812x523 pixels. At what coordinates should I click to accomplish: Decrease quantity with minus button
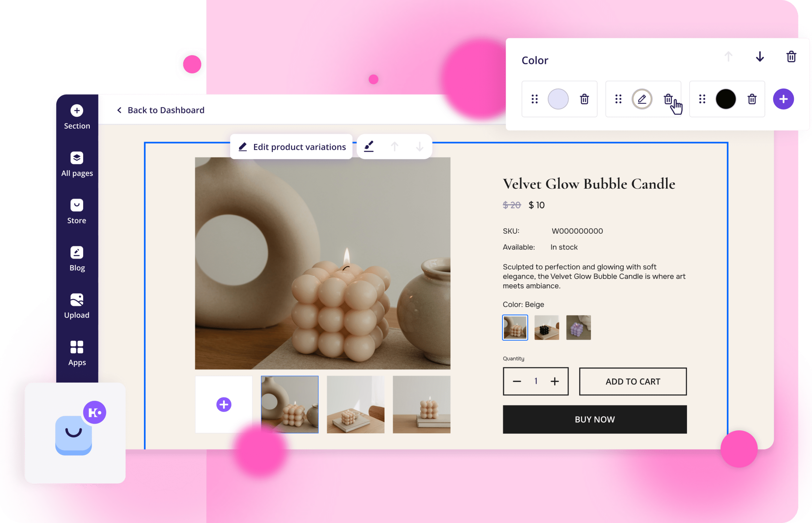[x=517, y=381]
